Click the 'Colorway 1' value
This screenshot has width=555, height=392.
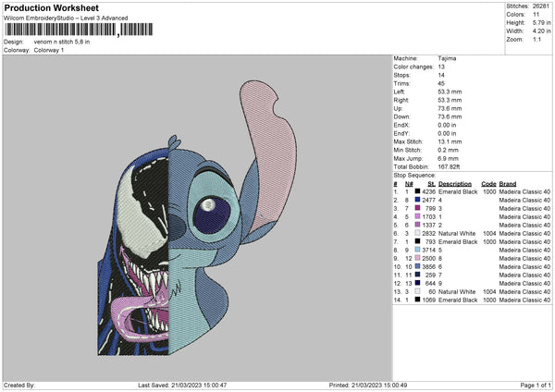coord(49,50)
